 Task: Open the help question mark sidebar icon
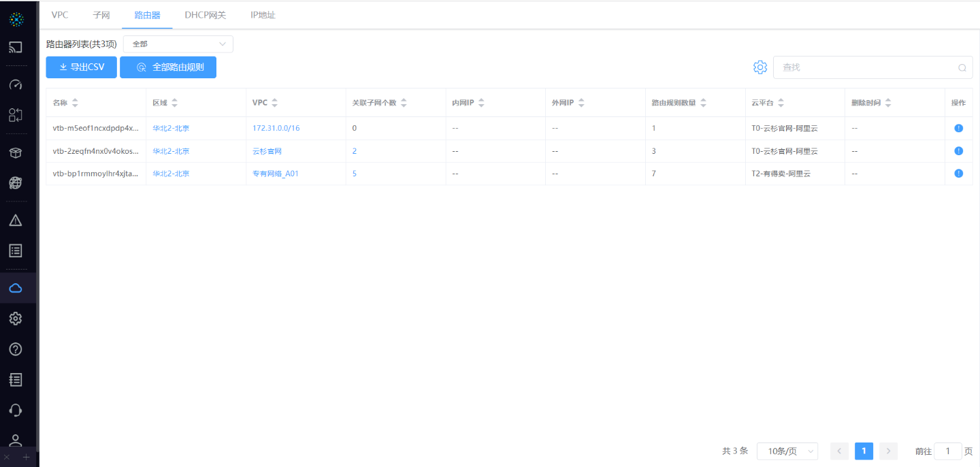(x=16, y=349)
